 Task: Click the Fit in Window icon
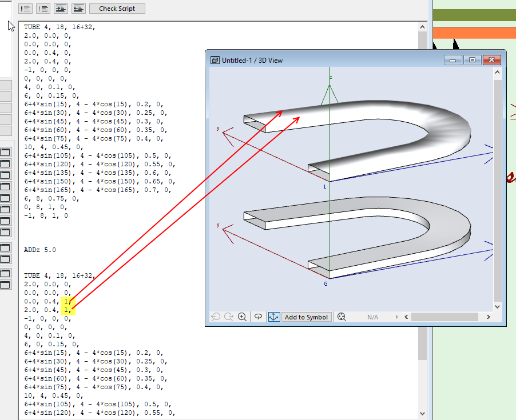(x=342, y=317)
